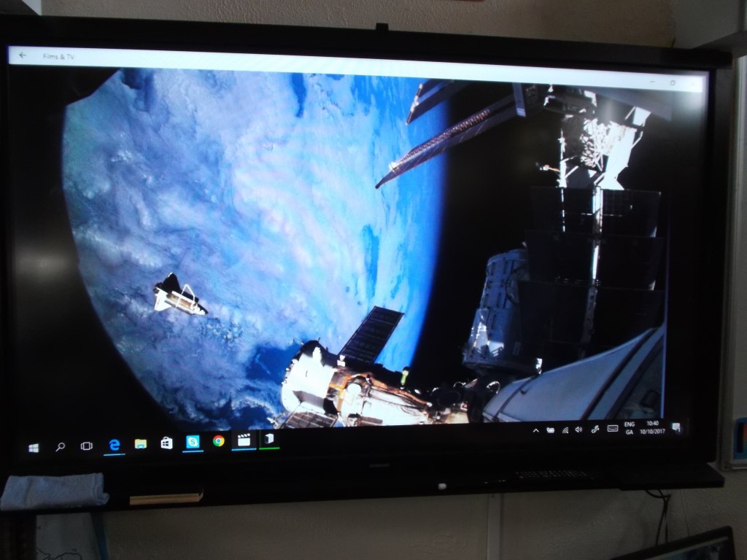This screenshot has height=560, width=747.
Task: Launch Google Chrome from the taskbar
Action: (218, 440)
